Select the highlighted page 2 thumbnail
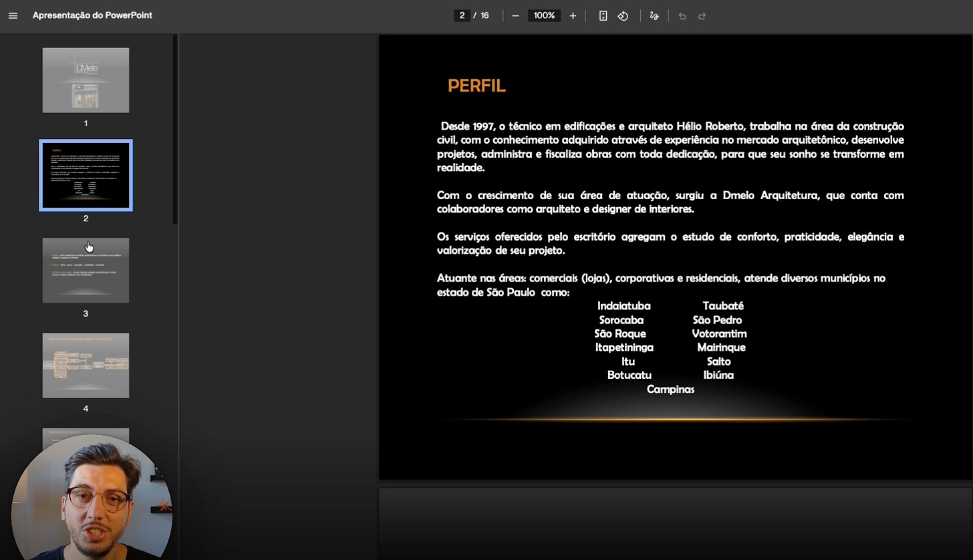This screenshot has height=560, width=973. [x=86, y=175]
